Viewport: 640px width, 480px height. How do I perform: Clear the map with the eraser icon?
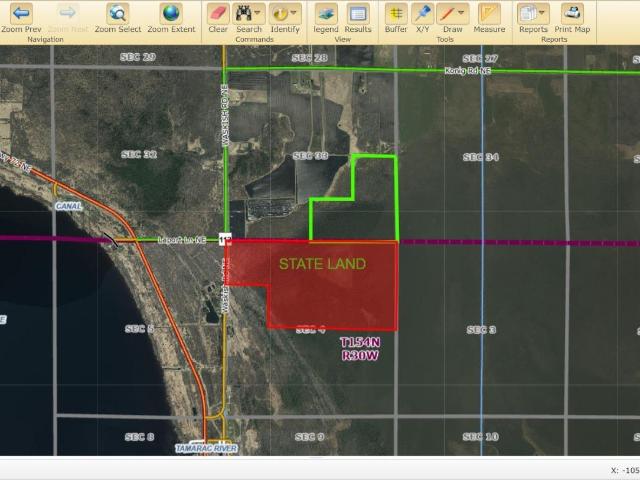218,13
